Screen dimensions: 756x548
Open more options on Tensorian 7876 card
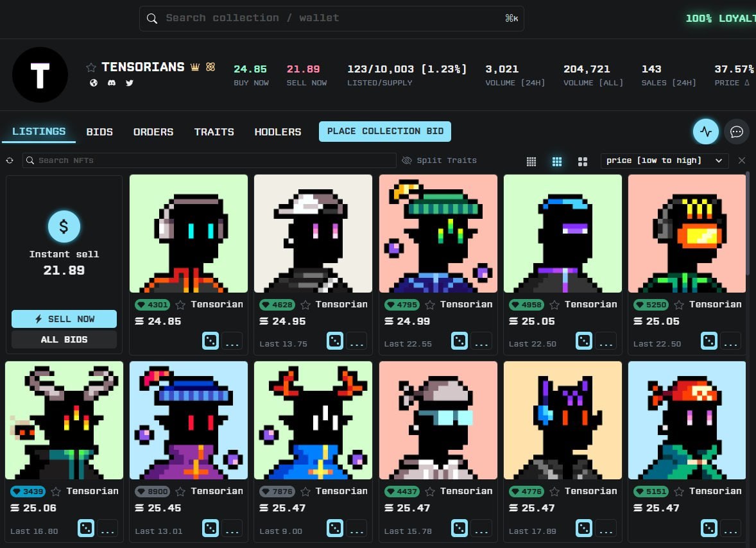click(x=357, y=527)
